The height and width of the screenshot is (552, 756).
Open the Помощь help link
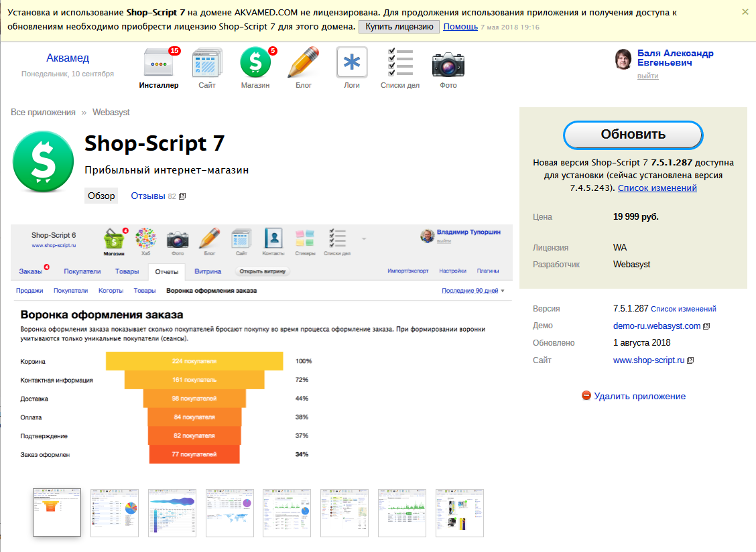click(460, 27)
